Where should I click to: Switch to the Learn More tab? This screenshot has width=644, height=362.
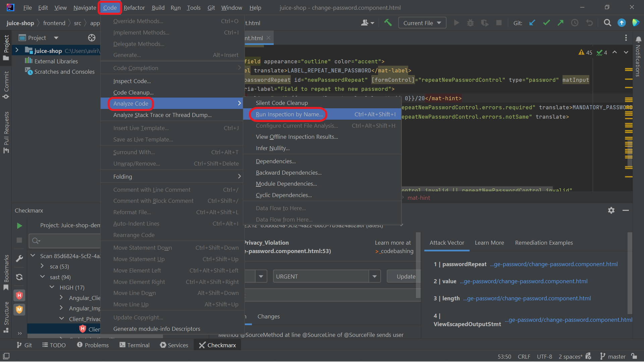click(x=489, y=243)
